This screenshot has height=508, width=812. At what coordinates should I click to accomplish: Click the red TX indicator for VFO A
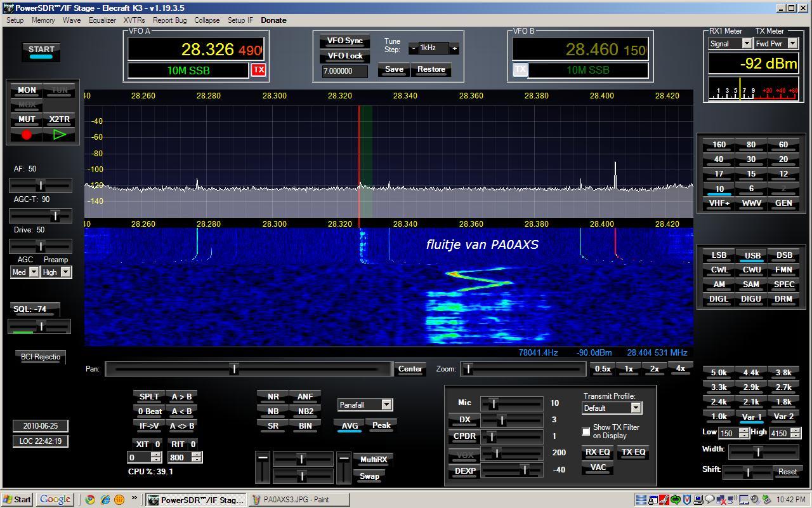tap(259, 70)
